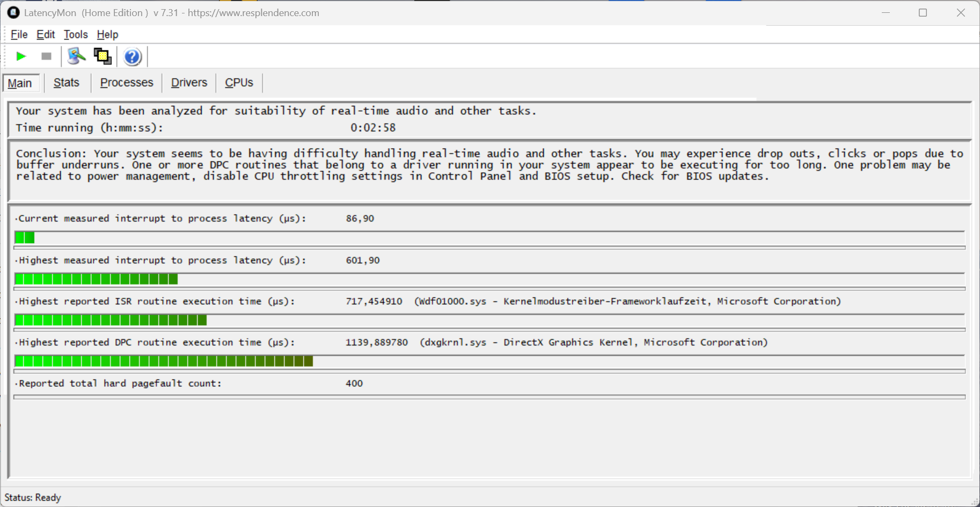Click the overlapping yellow squares toolbar icon

pos(103,56)
